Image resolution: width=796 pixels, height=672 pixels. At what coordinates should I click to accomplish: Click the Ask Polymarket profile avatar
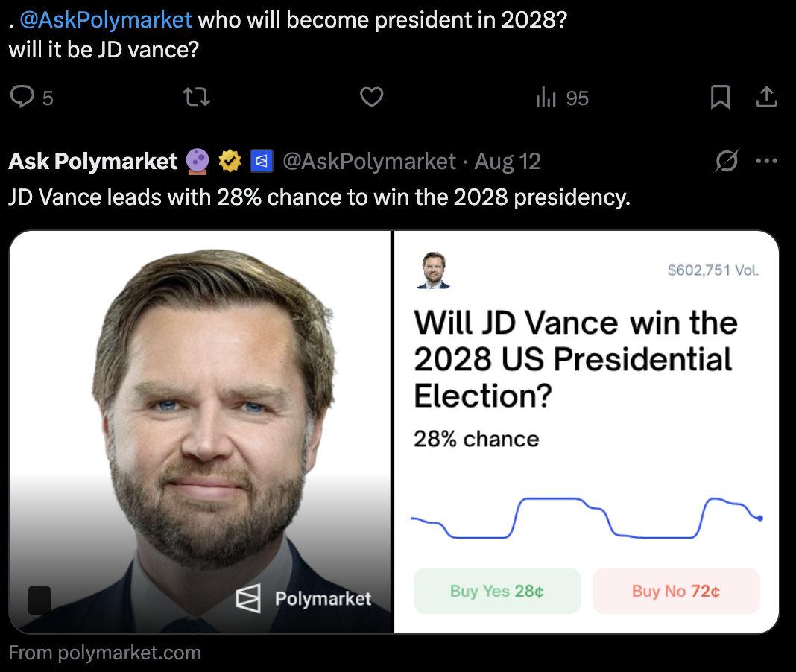pyautogui.click(x=433, y=270)
